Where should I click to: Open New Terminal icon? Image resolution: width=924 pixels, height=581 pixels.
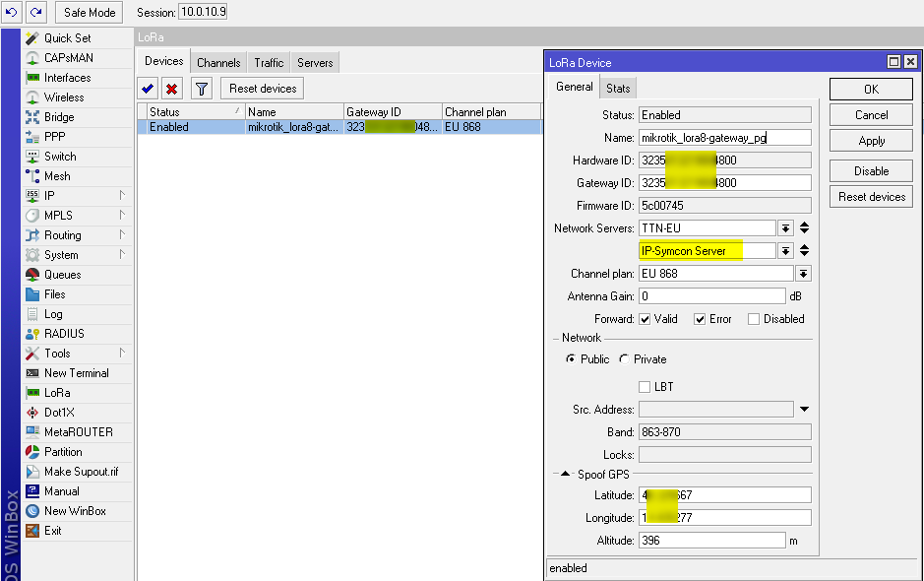click(32, 373)
